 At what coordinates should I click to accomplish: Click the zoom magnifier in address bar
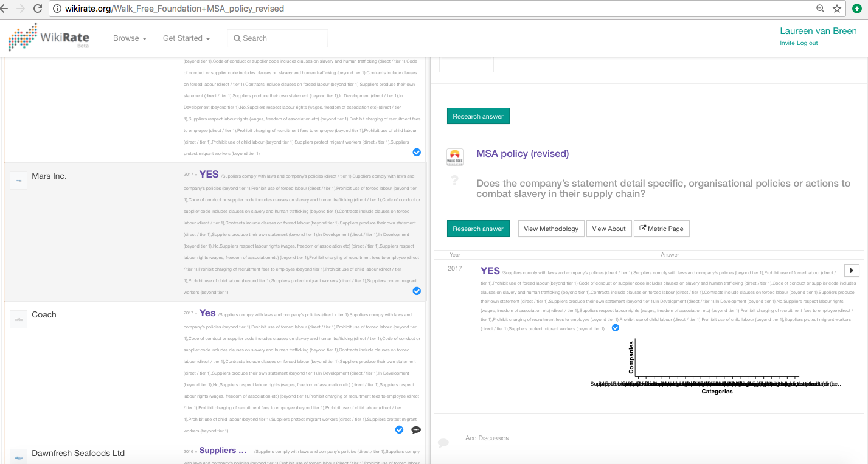point(821,9)
